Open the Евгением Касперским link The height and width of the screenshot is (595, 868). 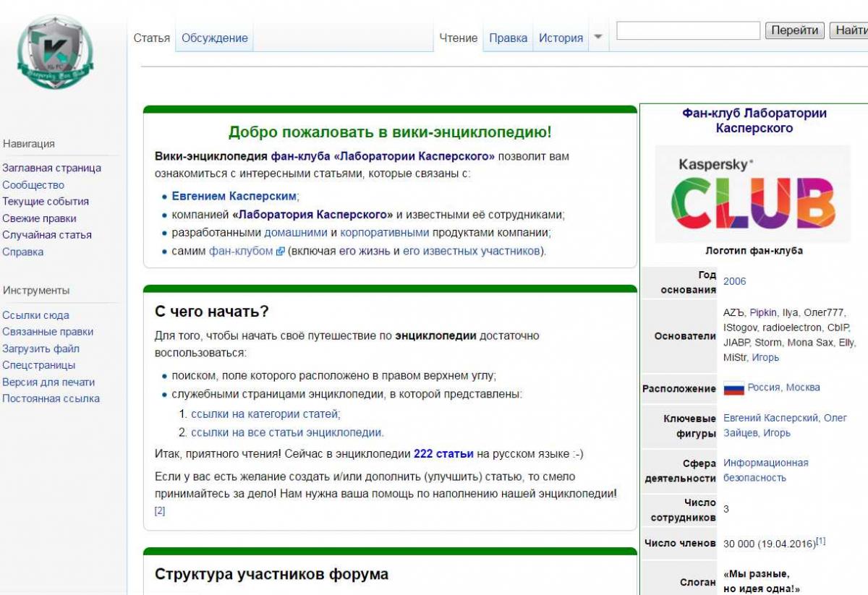click(234, 196)
